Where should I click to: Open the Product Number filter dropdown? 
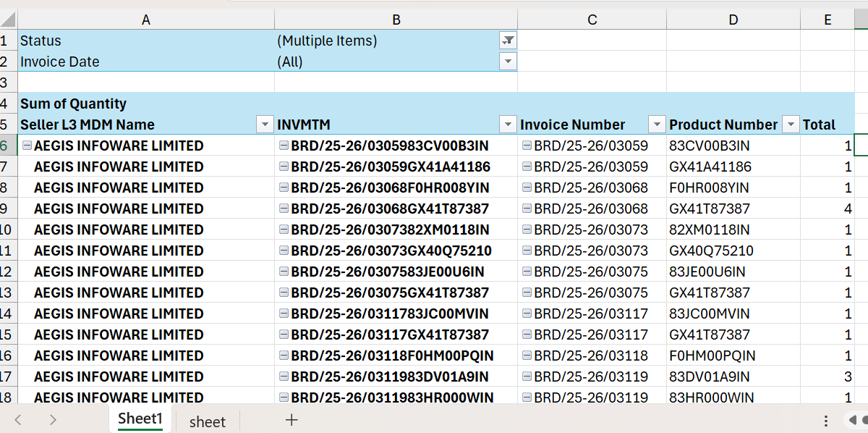pos(791,125)
